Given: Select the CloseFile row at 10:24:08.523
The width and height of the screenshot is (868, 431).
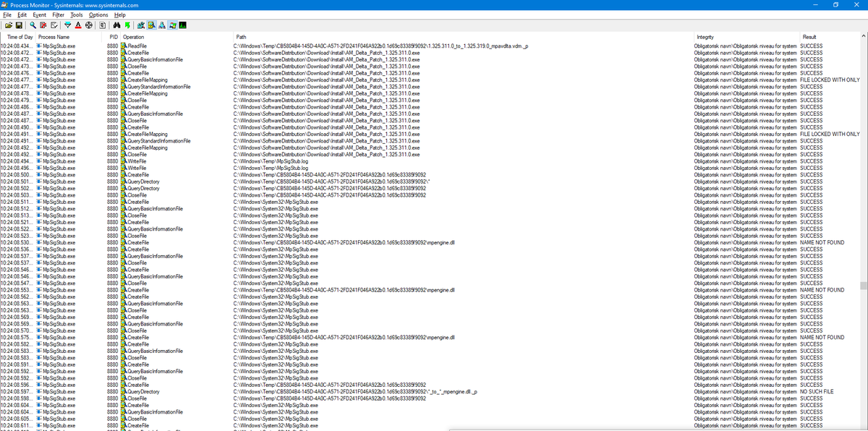Looking at the screenshot, I should coord(430,235).
